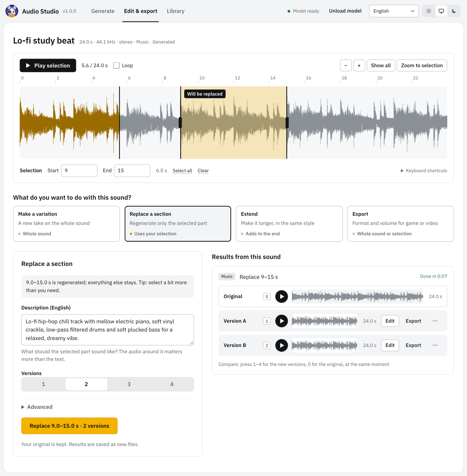This screenshot has width=467, height=476.
Task: Click Replace 9.0–15.0 s · 2 versions button
Action: (69, 426)
